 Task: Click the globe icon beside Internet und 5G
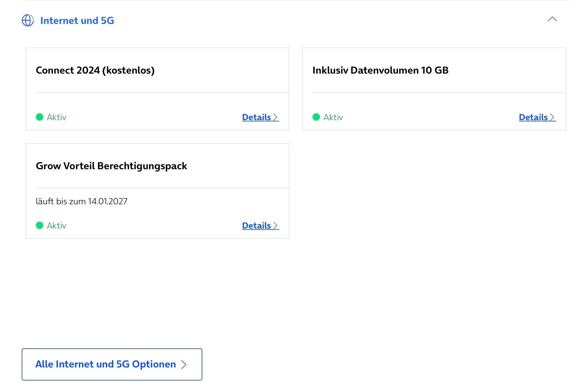point(28,20)
